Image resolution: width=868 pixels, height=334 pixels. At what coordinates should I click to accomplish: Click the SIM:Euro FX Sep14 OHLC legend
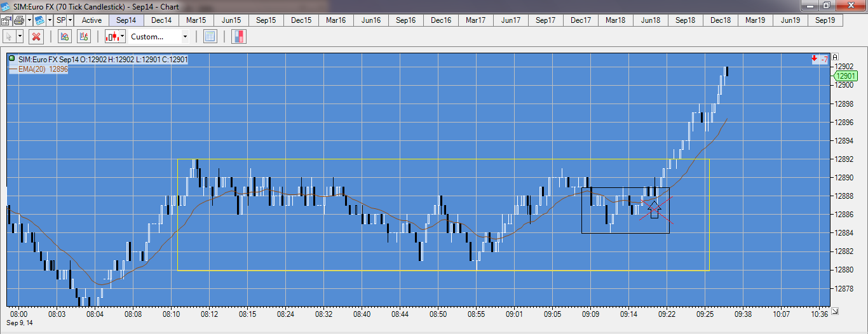click(102, 59)
